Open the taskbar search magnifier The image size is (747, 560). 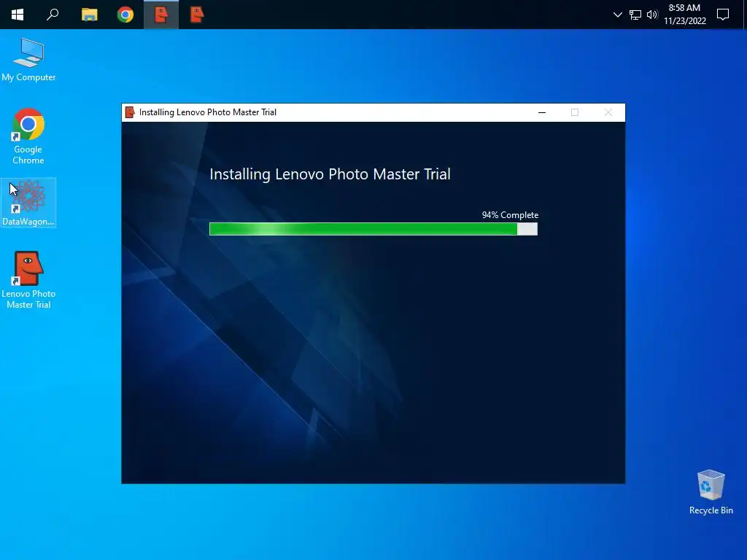53,15
